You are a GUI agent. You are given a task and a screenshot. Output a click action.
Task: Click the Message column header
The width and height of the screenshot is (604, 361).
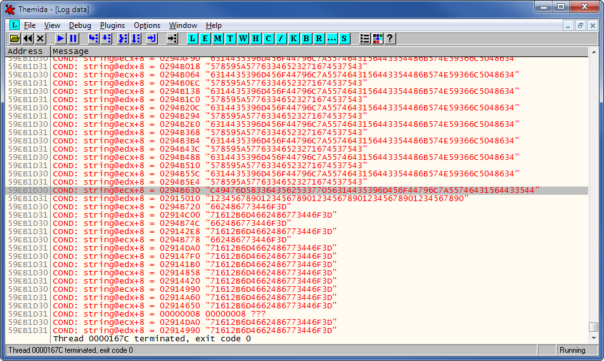tap(319, 51)
